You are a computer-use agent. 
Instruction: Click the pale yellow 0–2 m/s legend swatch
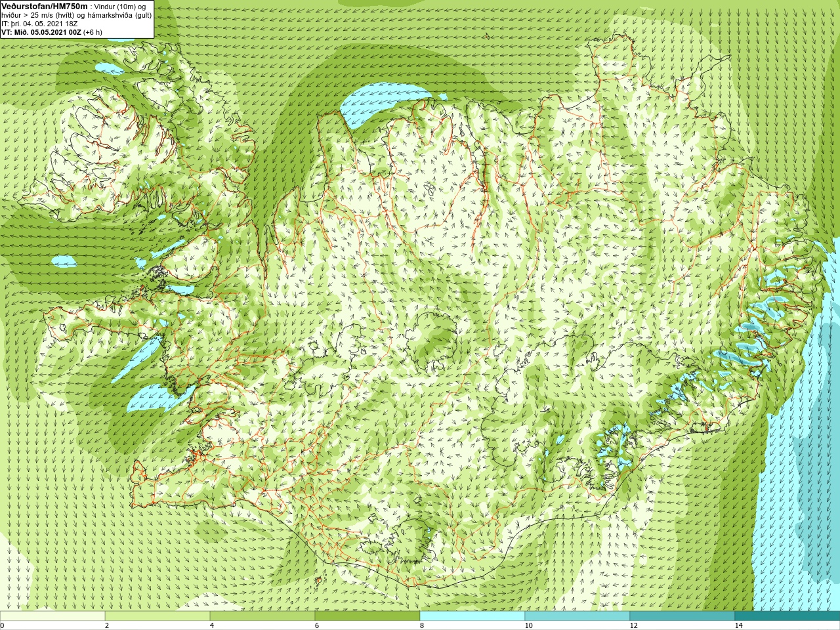tap(52, 616)
